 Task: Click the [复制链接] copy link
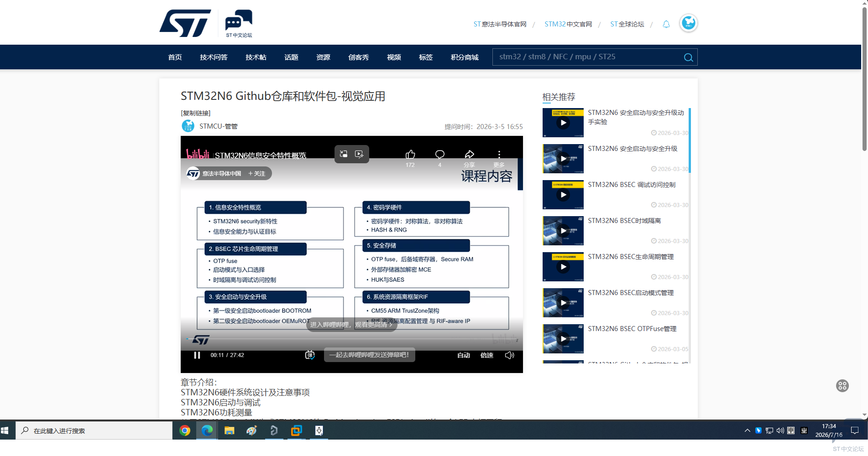(x=196, y=113)
